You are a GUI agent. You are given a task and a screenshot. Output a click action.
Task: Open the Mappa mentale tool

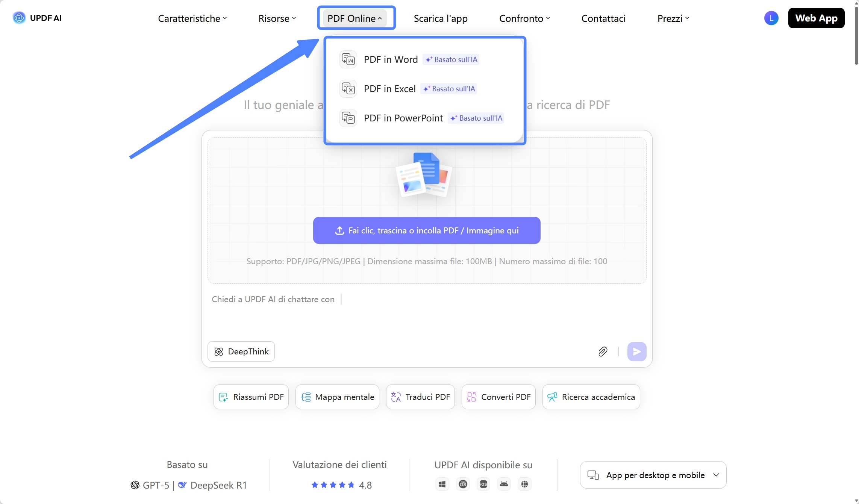[x=337, y=397]
